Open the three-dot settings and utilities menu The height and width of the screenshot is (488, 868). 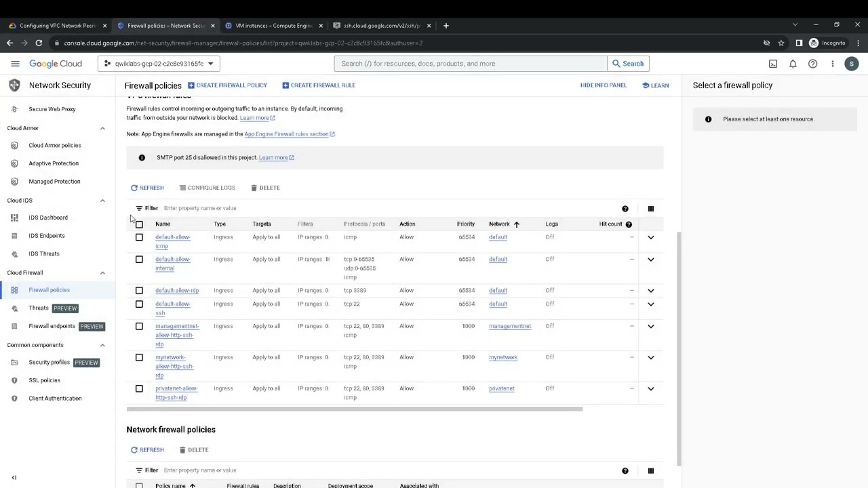(832, 64)
